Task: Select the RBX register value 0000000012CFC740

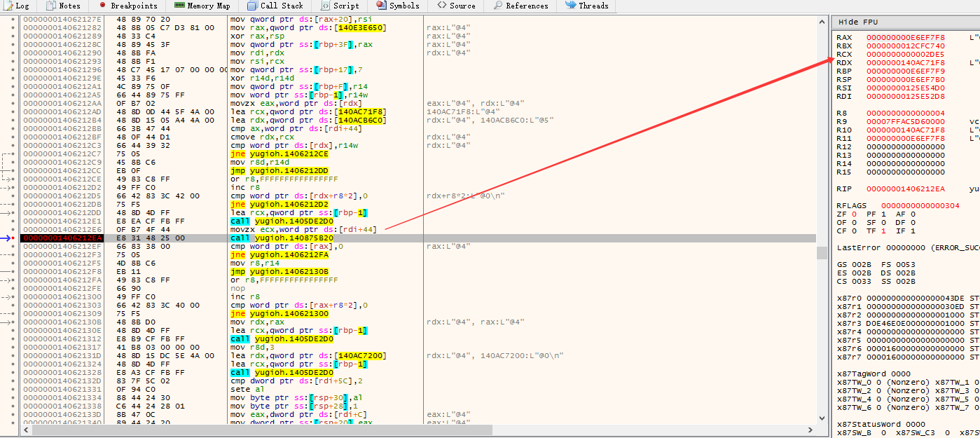Action: pos(906,46)
